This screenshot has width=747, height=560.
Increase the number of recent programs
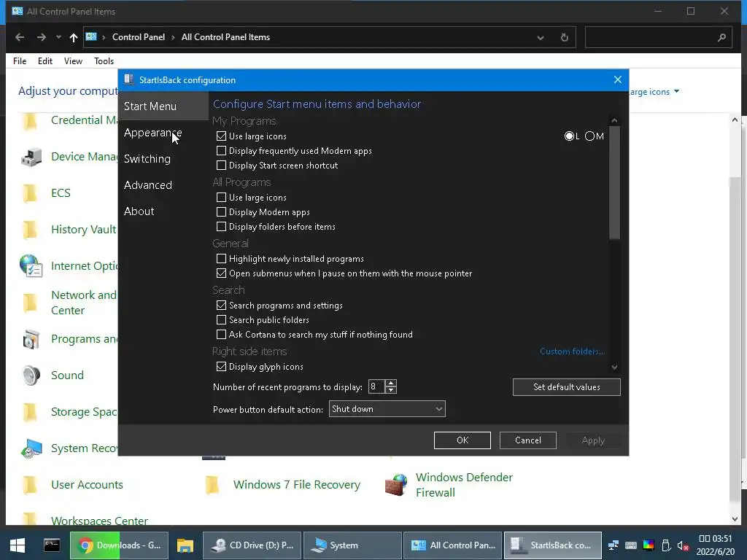(x=391, y=383)
